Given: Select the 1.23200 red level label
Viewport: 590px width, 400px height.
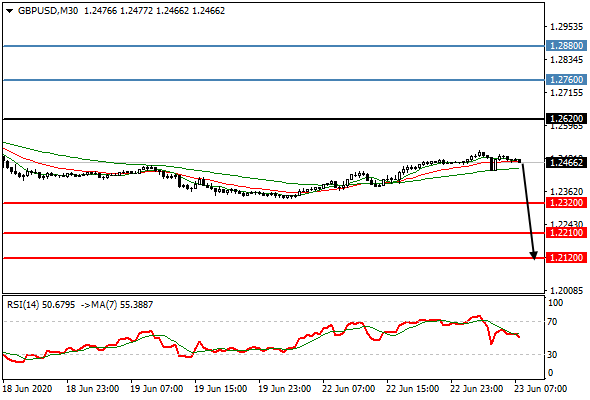Looking at the screenshot, I should coord(566,202).
